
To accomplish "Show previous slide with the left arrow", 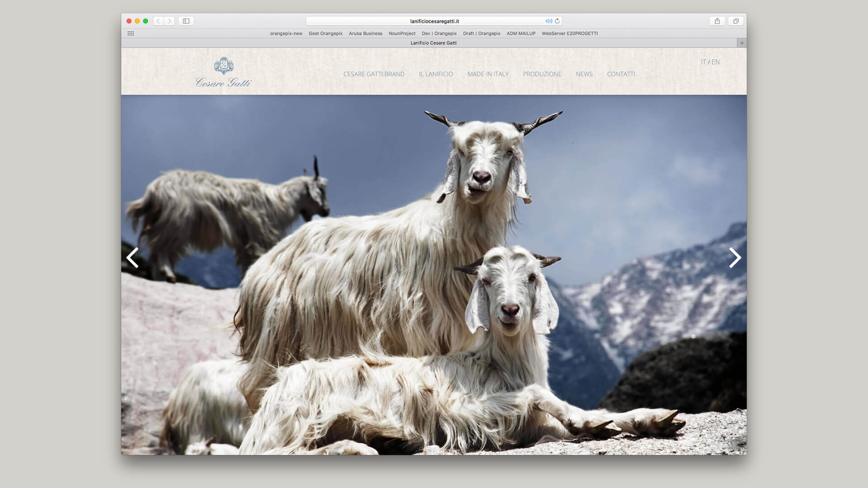I will pyautogui.click(x=132, y=258).
